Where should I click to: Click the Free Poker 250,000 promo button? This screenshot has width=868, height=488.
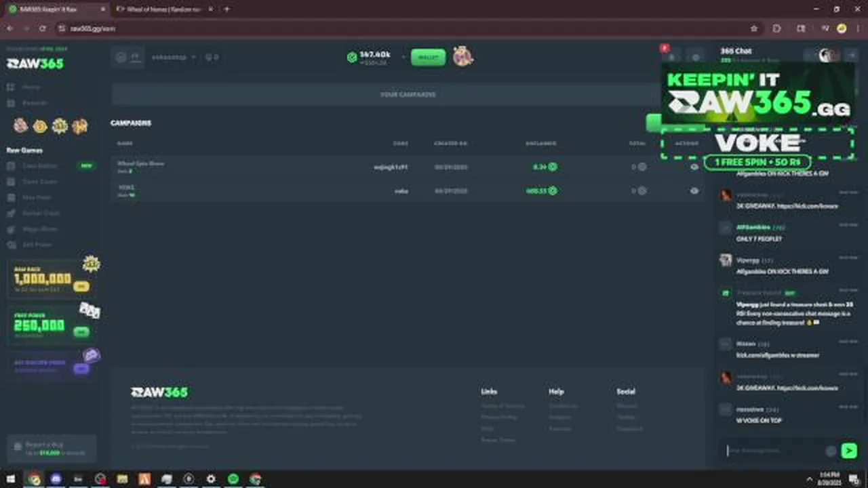81,332
